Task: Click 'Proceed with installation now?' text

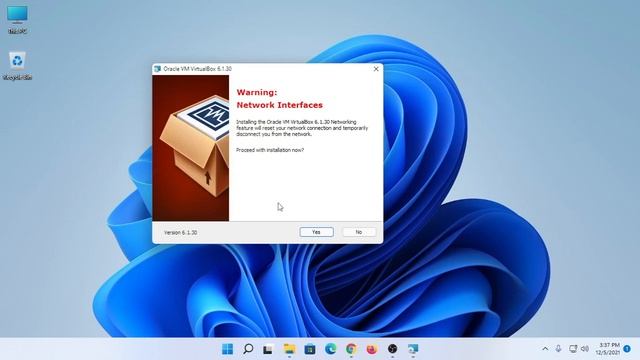Action: coord(270,150)
